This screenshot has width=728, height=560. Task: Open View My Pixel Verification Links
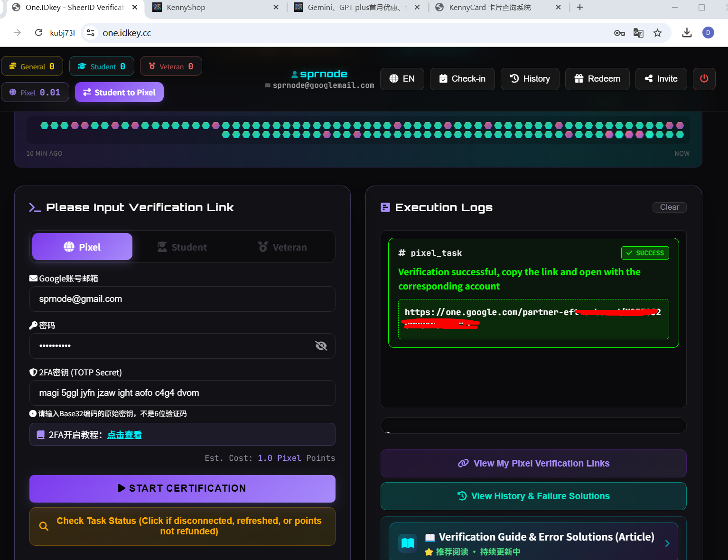tap(533, 463)
